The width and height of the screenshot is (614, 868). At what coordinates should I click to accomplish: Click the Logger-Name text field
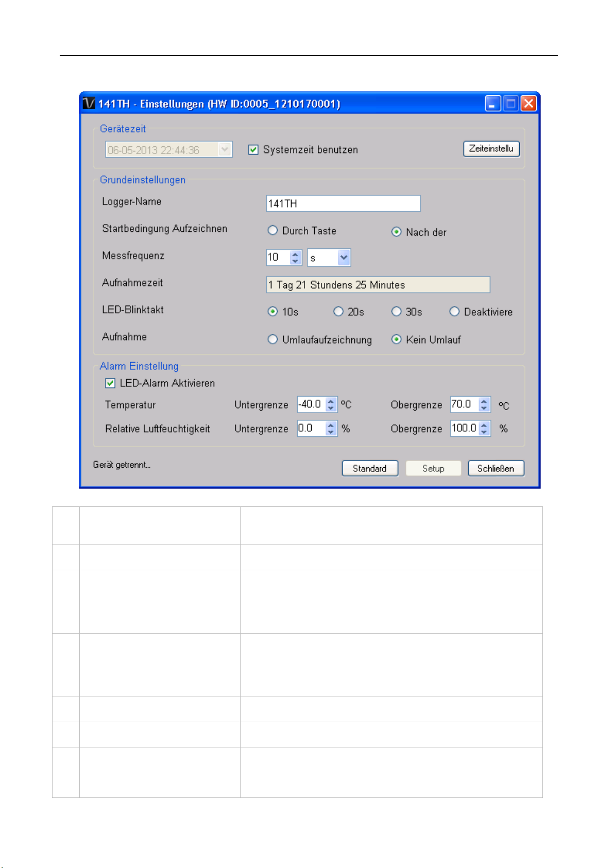coord(343,203)
